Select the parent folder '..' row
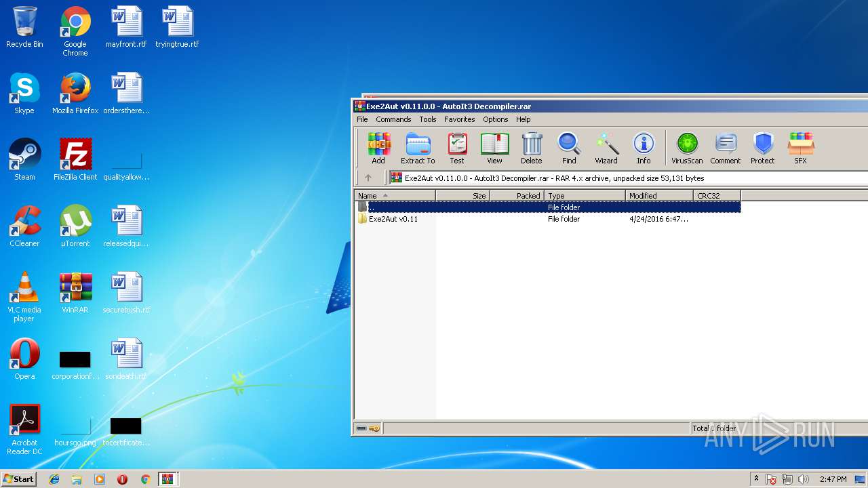Image resolution: width=868 pixels, height=488 pixels. point(548,207)
